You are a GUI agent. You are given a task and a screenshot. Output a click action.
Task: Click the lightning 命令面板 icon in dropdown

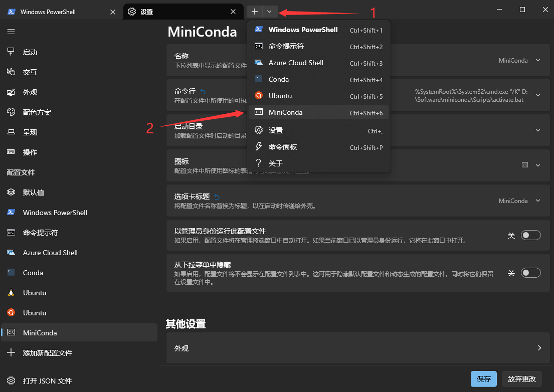(259, 146)
